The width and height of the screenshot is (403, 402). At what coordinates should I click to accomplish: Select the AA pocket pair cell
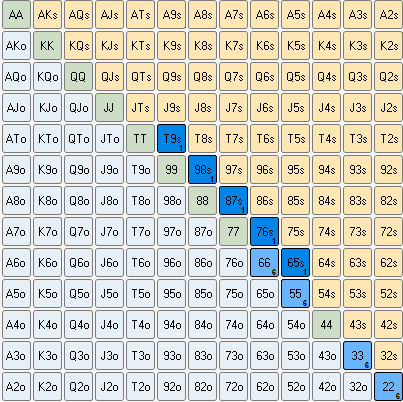(x=16, y=14)
